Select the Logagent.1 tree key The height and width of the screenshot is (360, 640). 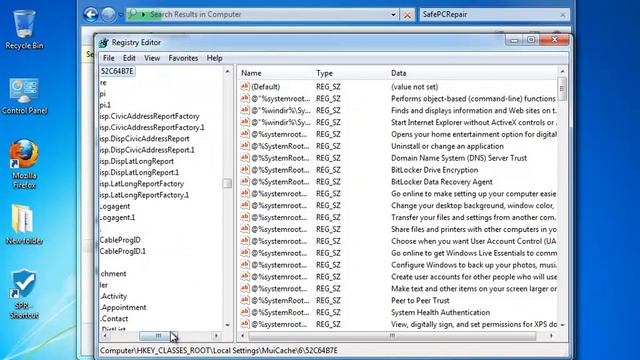click(118, 217)
